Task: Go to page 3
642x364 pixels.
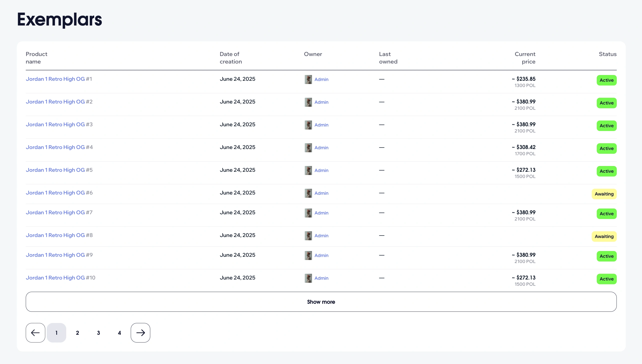Action: pyautogui.click(x=98, y=333)
